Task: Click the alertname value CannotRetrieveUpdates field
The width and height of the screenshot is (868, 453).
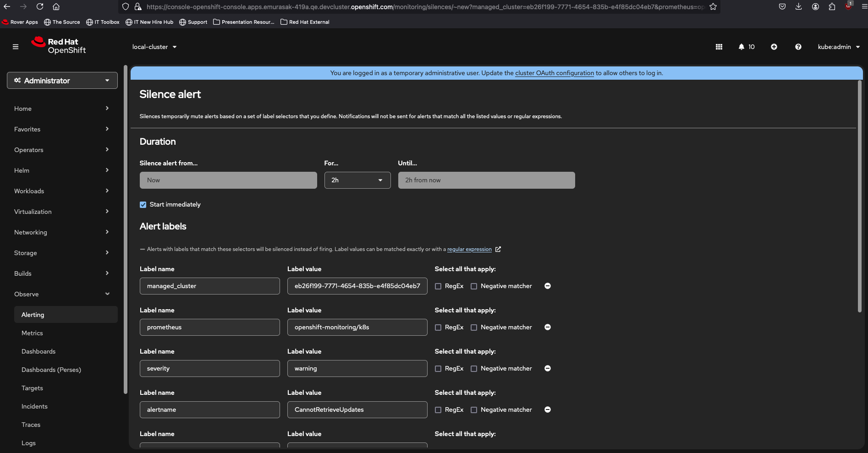Action: (357, 409)
